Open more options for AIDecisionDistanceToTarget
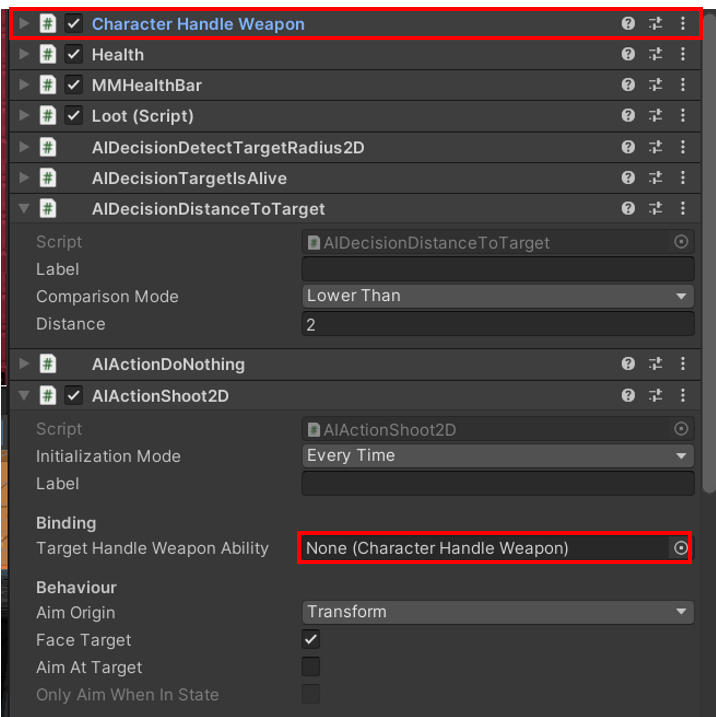The height and width of the screenshot is (717, 716). (x=683, y=209)
